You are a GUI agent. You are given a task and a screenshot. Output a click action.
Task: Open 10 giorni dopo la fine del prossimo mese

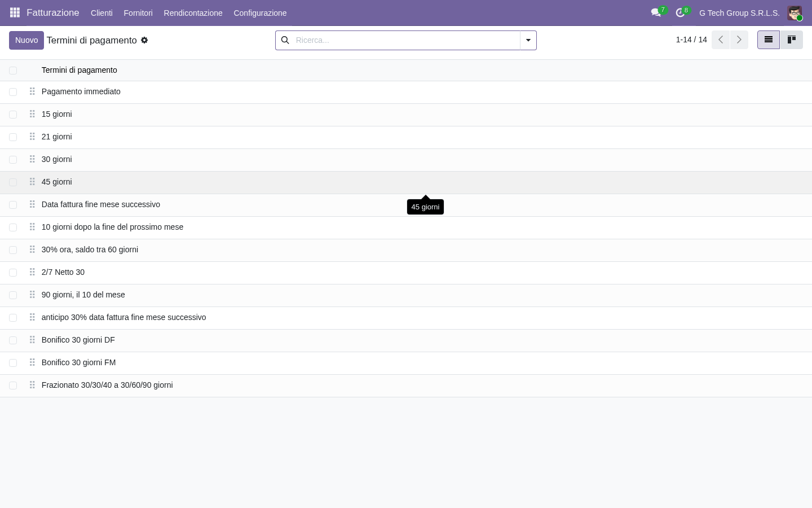pos(113,227)
